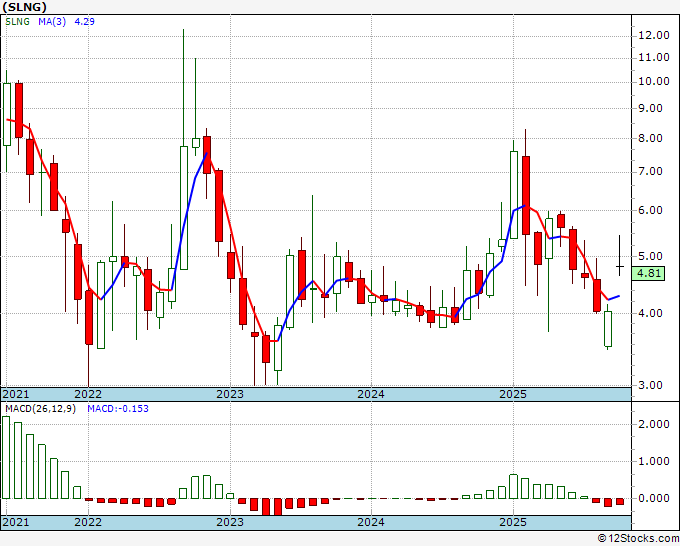Click 2023 on the MACD panel timeline

[x=230, y=523]
